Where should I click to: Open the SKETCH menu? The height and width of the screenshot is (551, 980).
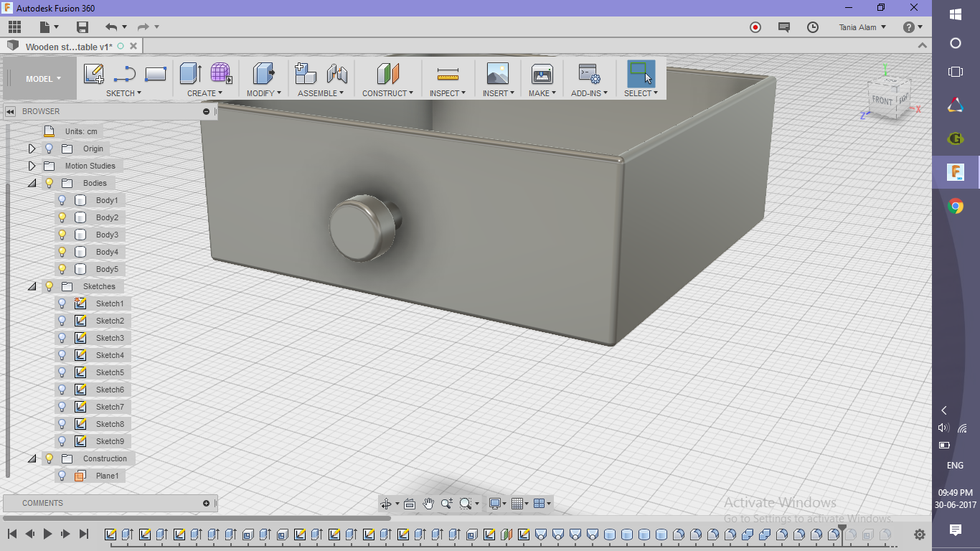pos(123,93)
